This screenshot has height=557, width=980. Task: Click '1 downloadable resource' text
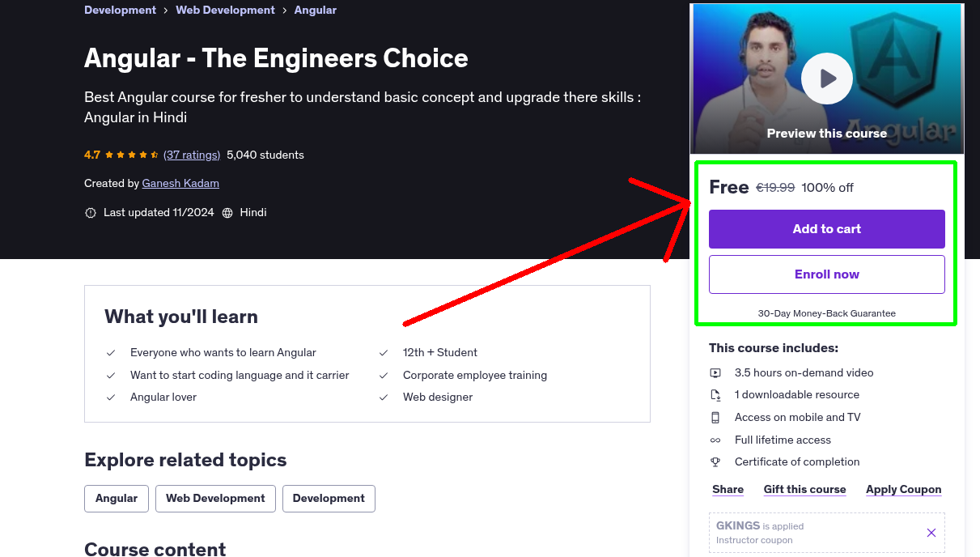[797, 395]
